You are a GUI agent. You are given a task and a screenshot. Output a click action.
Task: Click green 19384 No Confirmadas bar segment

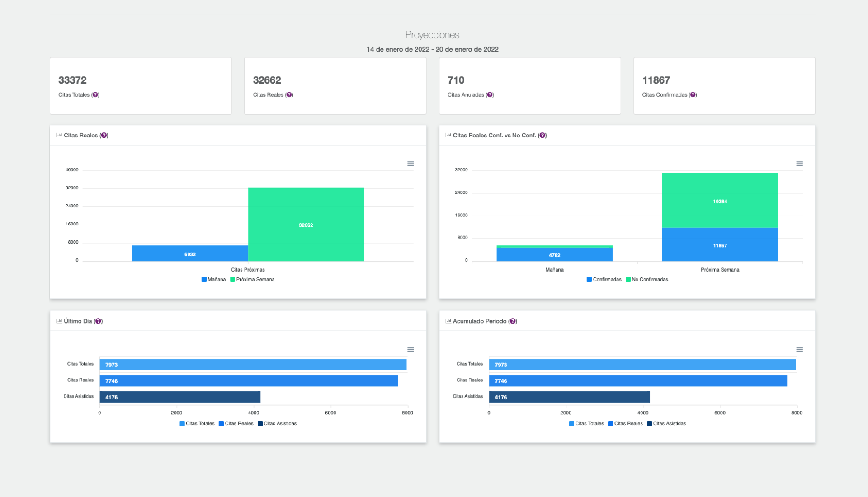720,200
